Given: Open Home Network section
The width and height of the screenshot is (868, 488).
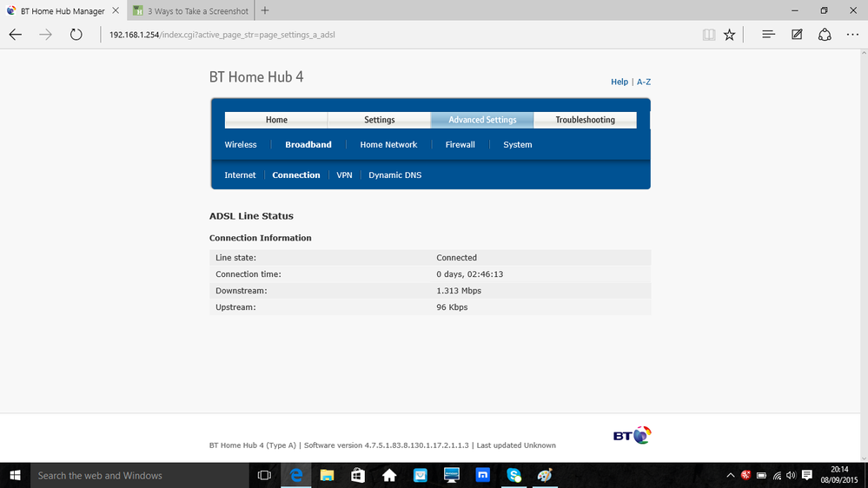Looking at the screenshot, I should coord(388,144).
